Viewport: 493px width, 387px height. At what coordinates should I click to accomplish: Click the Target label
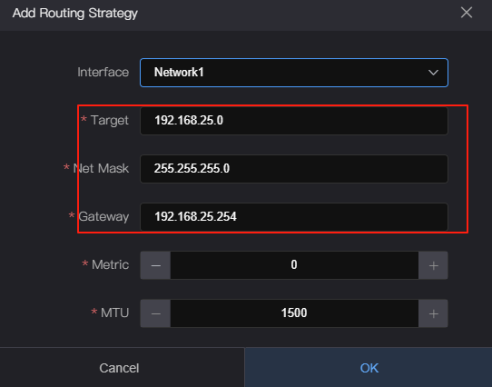[x=110, y=120]
